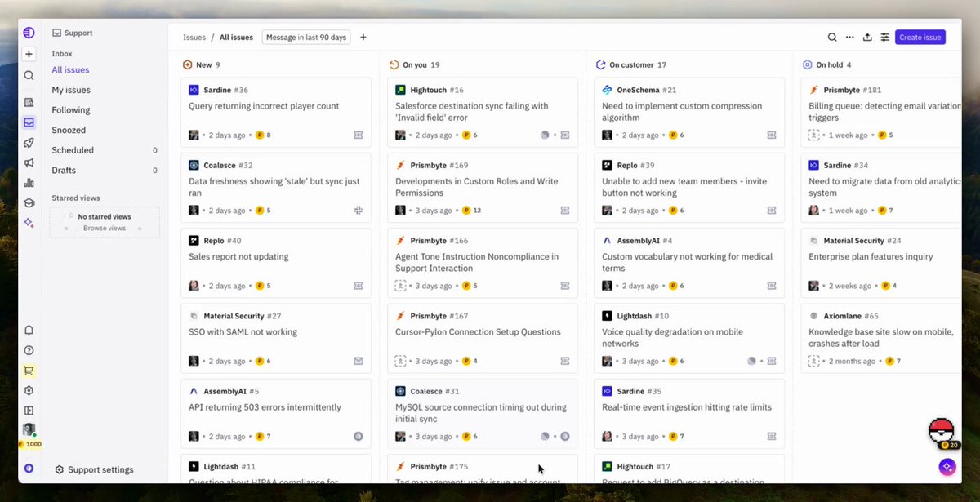Click the New column header
The image size is (980, 502).
click(202, 64)
